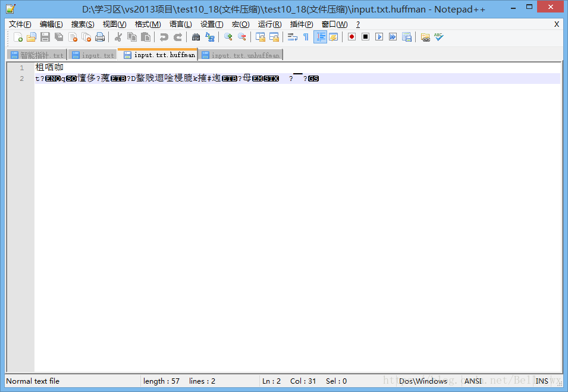This screenshot has height=392, width=568.
Task: Paste clipboard with the Paste icon
Action: click(x=146, y=37)
